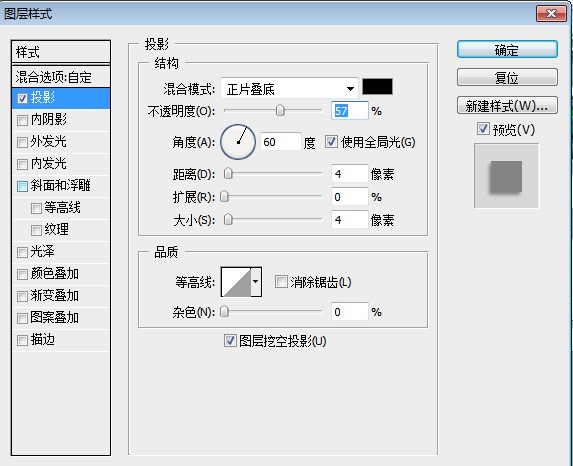This screenshot has height=466, width=573.
Task: Click the 不透明度 slider handle
Action: click(280, 110)
